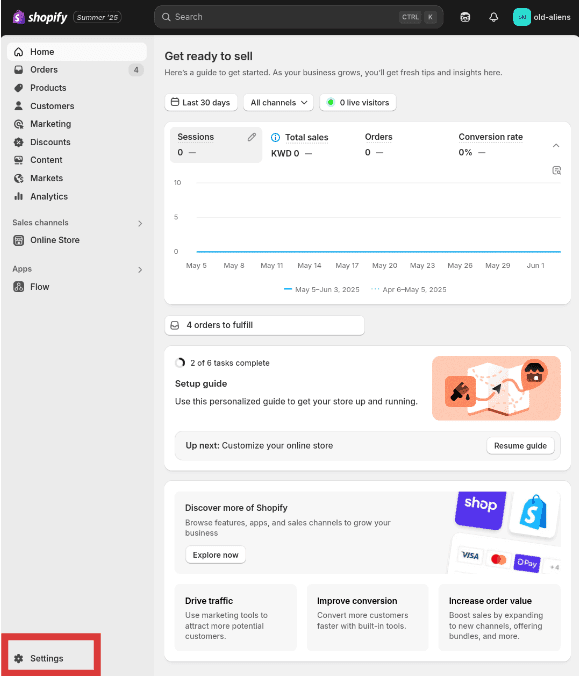This screenshot has height=676, width=579.
Task: Click the Customers person icon
Action: click(x=19, y=106)
